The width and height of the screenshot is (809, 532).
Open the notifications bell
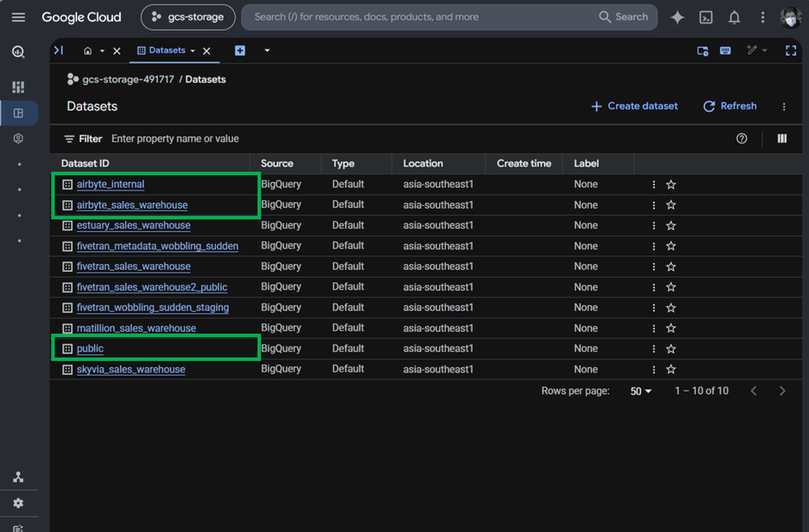click(x=734, y=17)
